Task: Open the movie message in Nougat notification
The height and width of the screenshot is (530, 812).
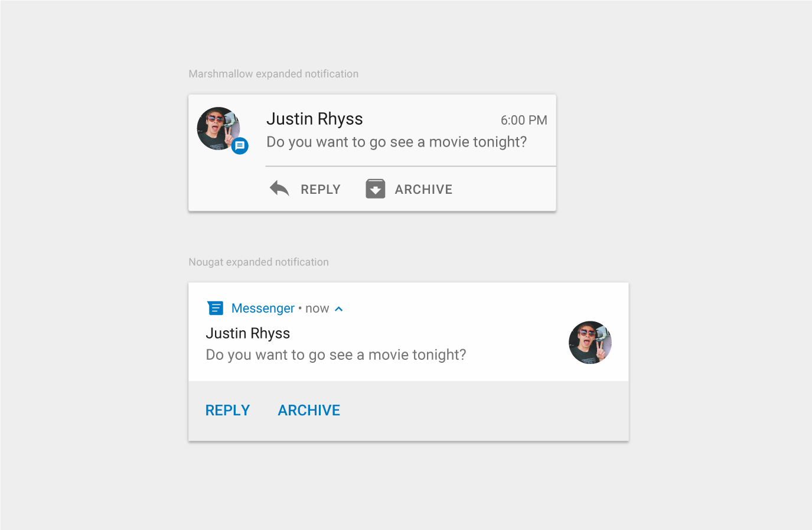Action: [x=335, y=355]
